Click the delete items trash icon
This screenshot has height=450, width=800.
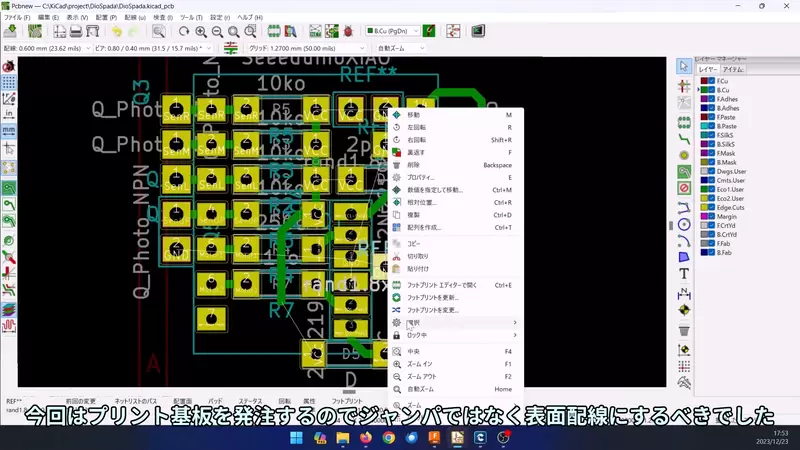[684, 330]
